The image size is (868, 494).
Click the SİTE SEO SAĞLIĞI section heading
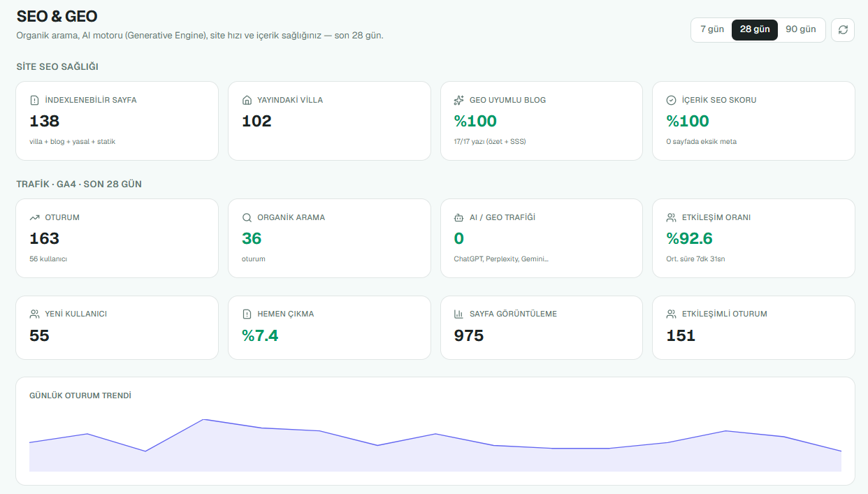tap(57, 66)
